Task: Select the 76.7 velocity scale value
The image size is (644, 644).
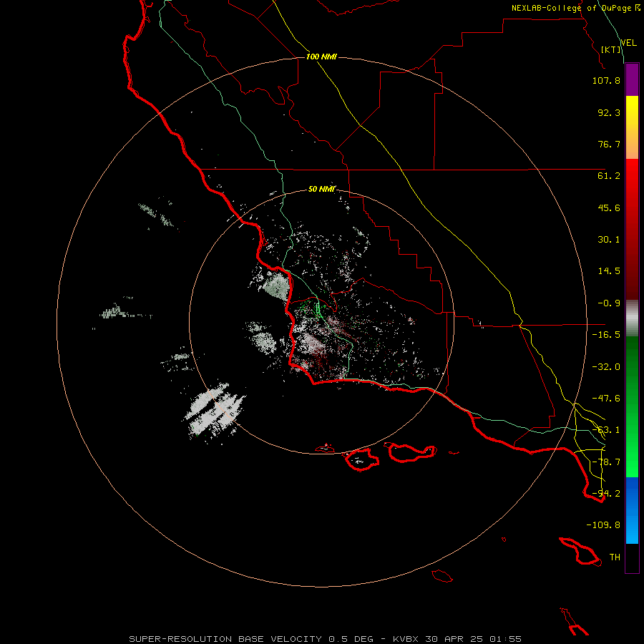Action: click(609, 144)
